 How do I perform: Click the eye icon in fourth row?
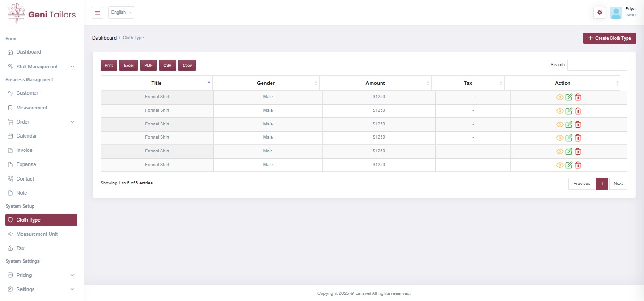[560, 138]
